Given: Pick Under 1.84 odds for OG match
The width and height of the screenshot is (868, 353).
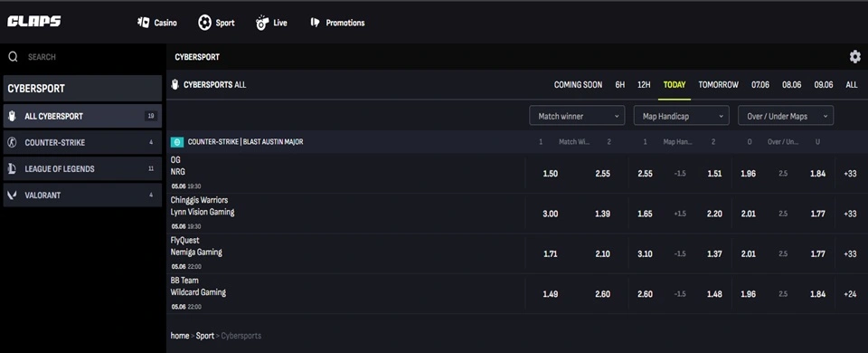Looking at the screenshot, I should coord(817,174).
